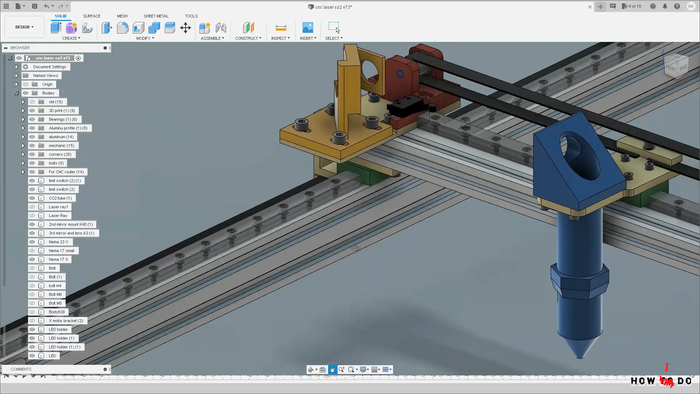Click the Construct plane icon

[x=249, y=28]
